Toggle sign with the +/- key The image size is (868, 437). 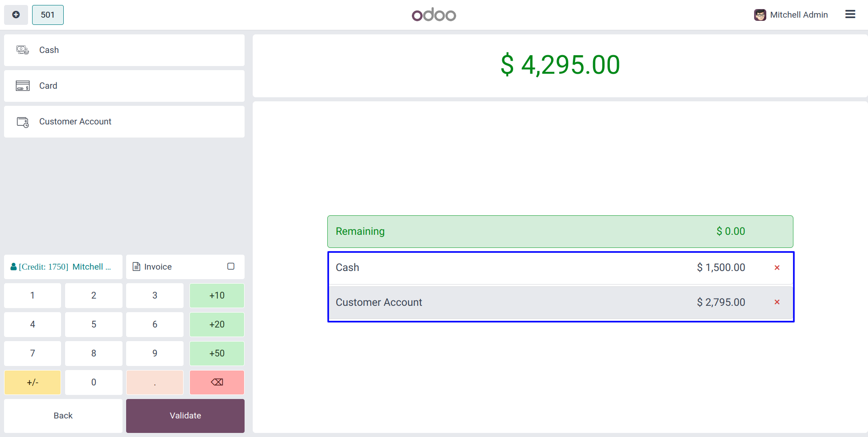[x=33, y=382]
